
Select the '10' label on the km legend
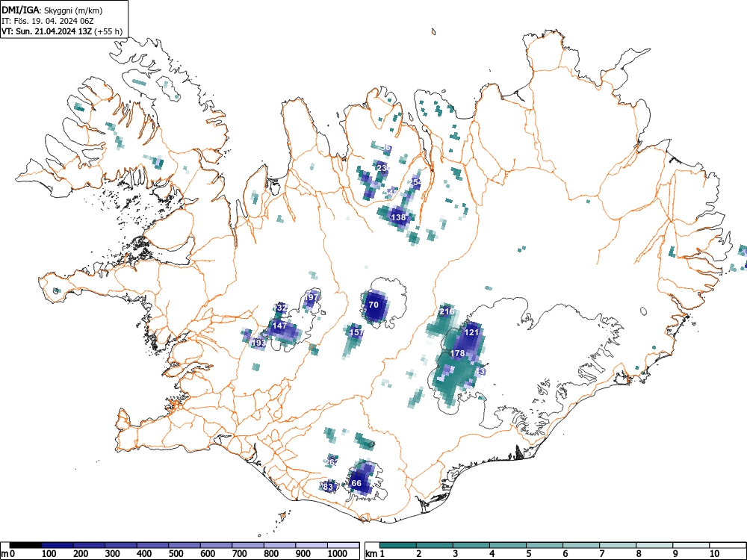click(x=715, y=554)
